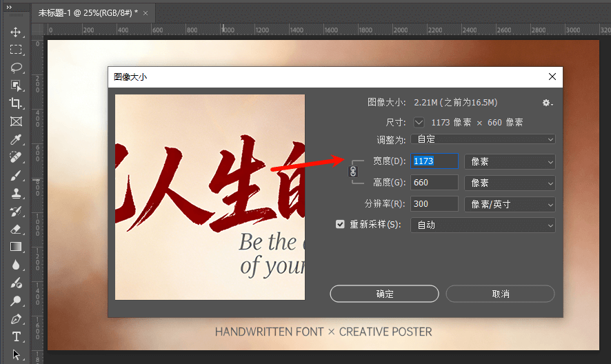This screenshot has width=611, height=364.
Task: Click the 高度 height input field
Action: (434, 183)
